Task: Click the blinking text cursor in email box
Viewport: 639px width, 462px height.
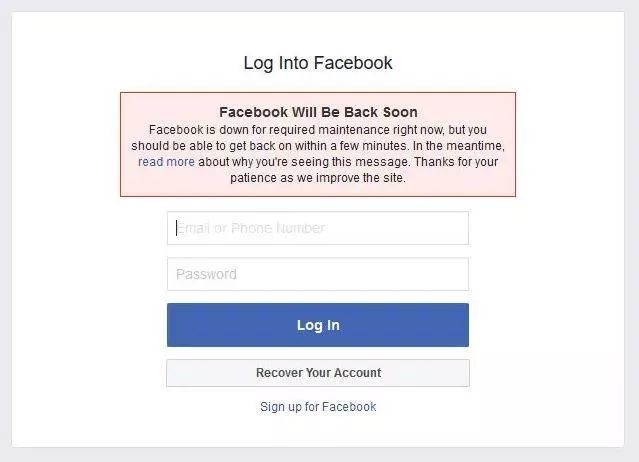Action: 176,228
